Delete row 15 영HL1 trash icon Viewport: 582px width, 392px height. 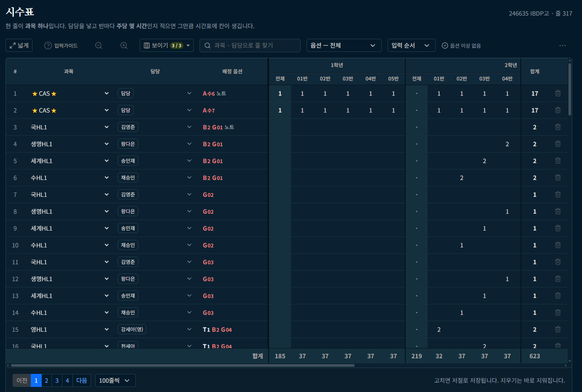[x=558, y=330]
